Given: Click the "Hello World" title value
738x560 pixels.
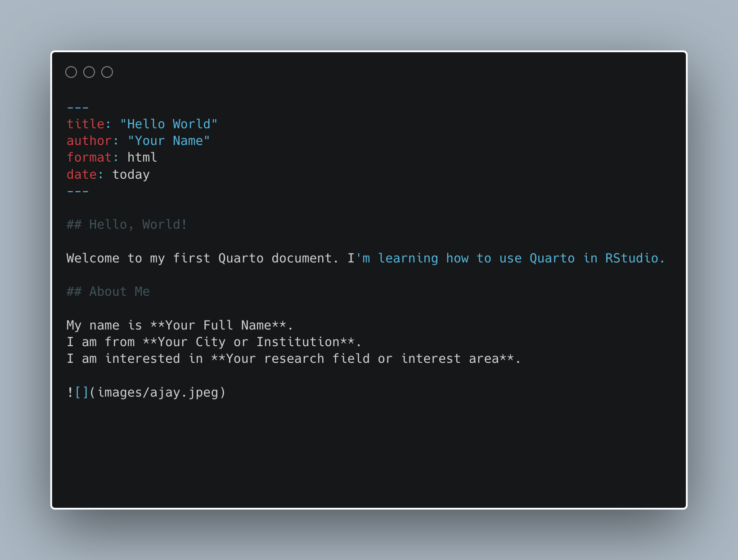Looking at the screenshot, I should point(169,124).
